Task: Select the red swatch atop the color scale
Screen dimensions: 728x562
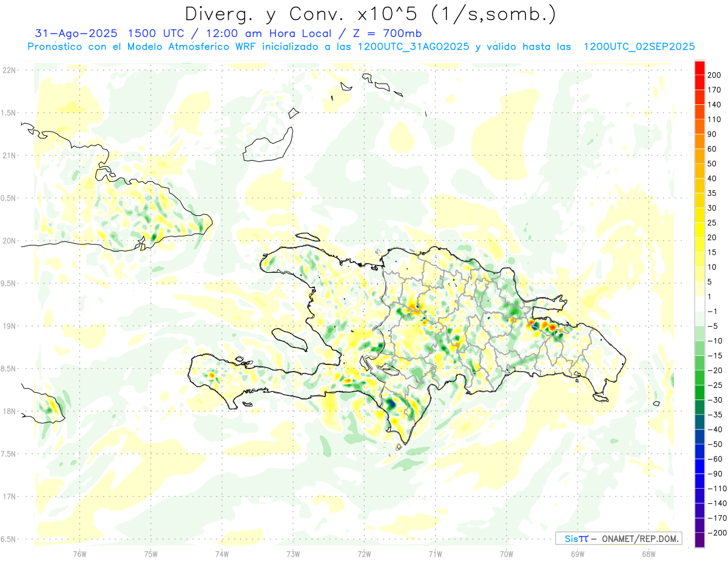Action: pos(699,68)
